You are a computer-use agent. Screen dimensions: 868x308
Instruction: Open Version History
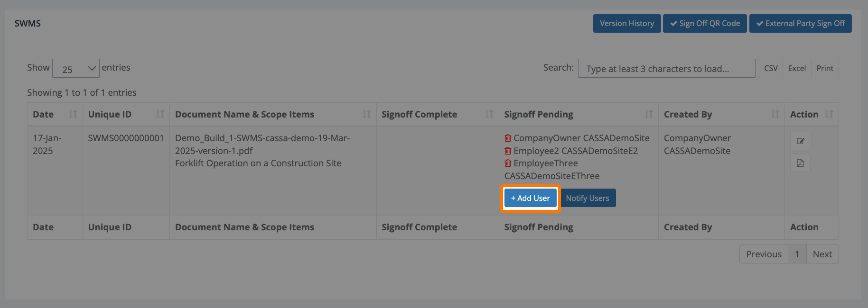[626, 24]
